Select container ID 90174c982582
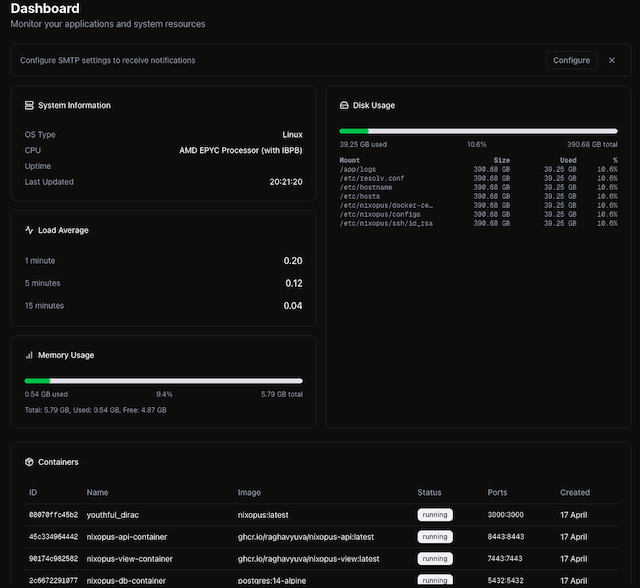Viewport: 640px width, 588px height. (53, 559)
